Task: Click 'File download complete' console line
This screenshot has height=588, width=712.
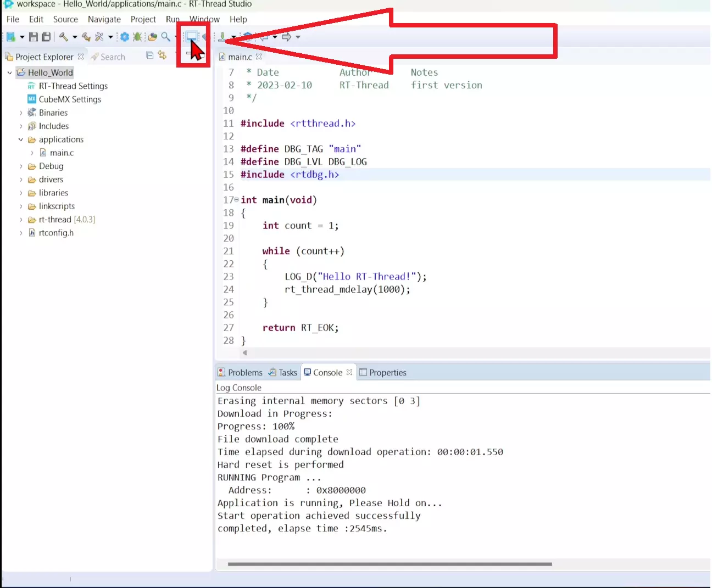Action: pos(278,439)
